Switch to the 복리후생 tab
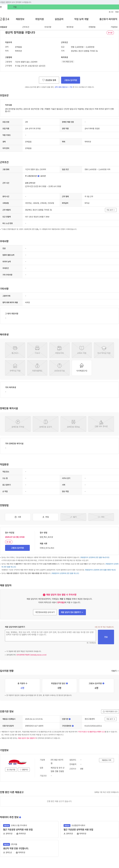The height and width of the screenshot is (868, 119). coord(70,27)
